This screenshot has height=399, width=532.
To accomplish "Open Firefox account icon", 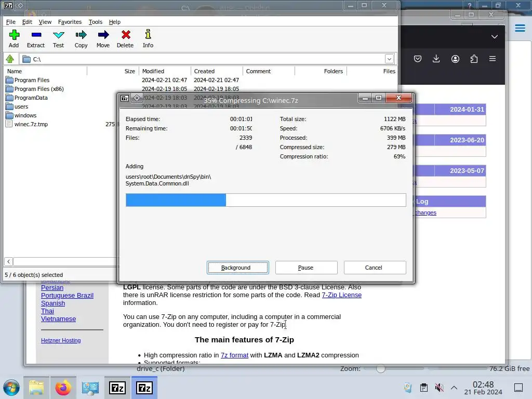I will click(455, 59).
